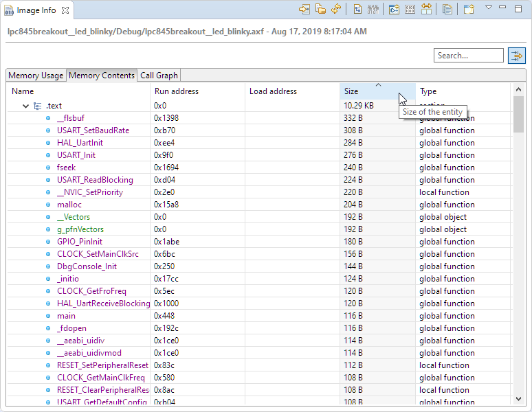
Task: Click the C++ symbols toolbar icon
Action: tap(395, 10)
